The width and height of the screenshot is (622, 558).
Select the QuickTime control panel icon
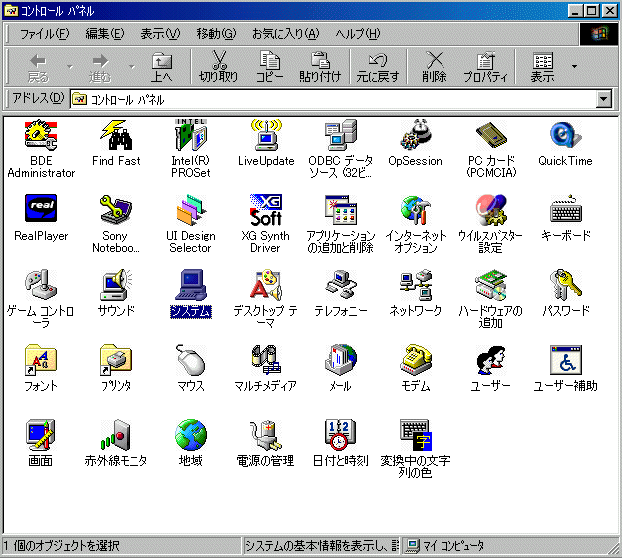pyautogui.click(x=565, y=134)
